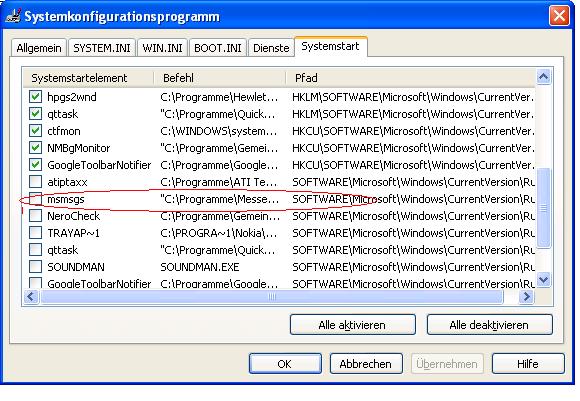Open the BOOT.INI tab
The height and width of the screenshot is (401, 580).
pyautogui.click(x=218, y=48)
